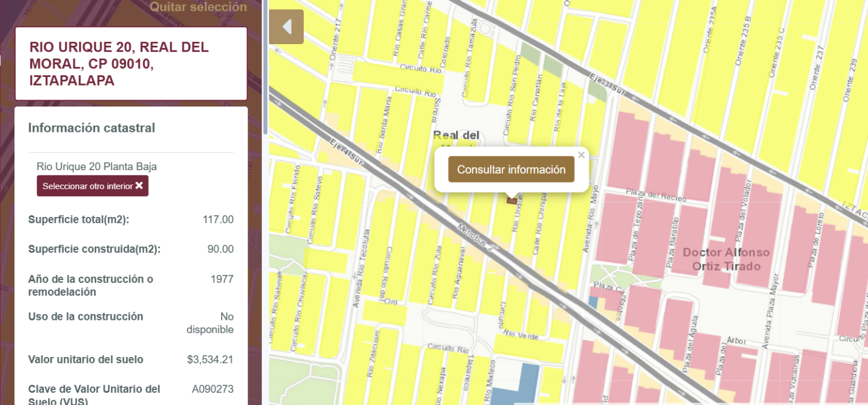The width and height of the screenshot is (868, 405).
Task: Close the Consultar información popup
Action: click(x=582, y=154)
